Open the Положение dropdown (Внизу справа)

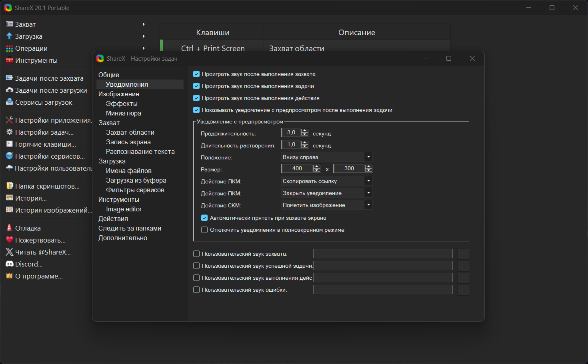pos(327,157)
